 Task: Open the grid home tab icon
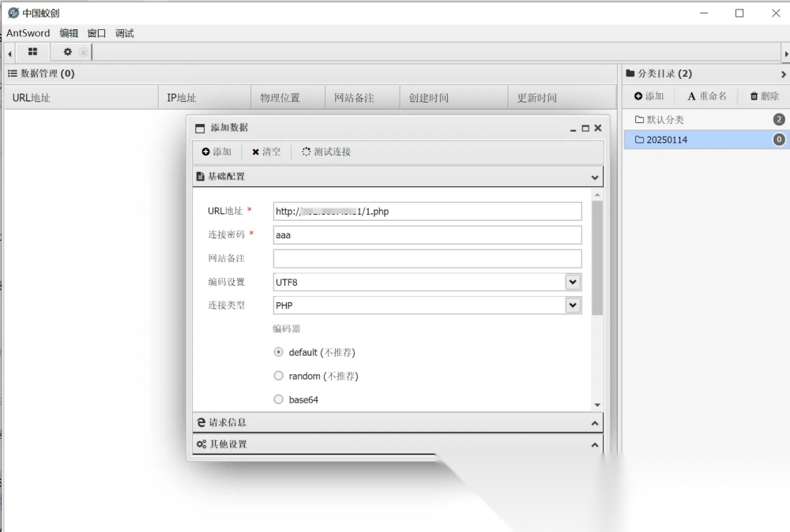(32, 51)
